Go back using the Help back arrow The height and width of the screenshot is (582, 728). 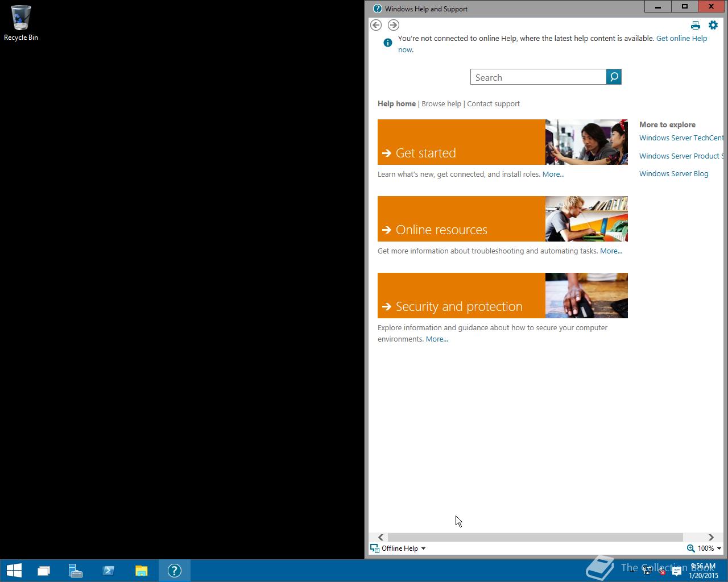point(376,25)
